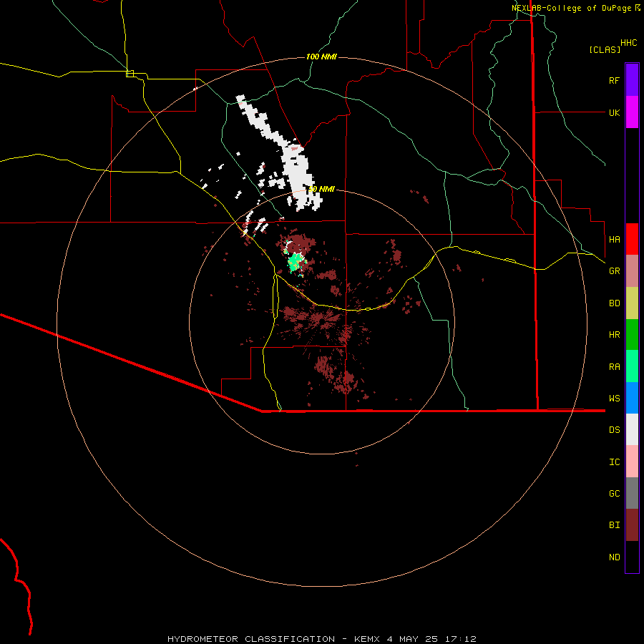The height and width of the screenshot is (644, 644).
Task: Click the RF purple legend swatch
Action: coord(632,80)
